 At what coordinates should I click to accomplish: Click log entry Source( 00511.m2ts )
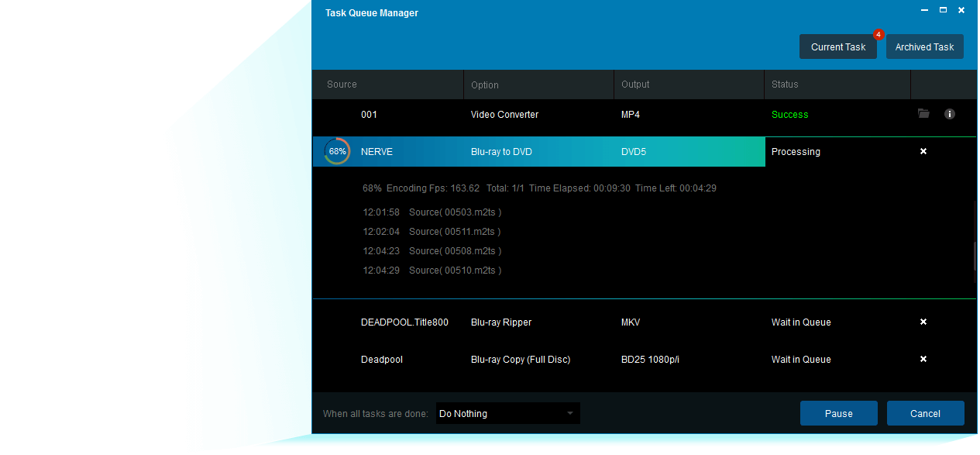(455, 232)
